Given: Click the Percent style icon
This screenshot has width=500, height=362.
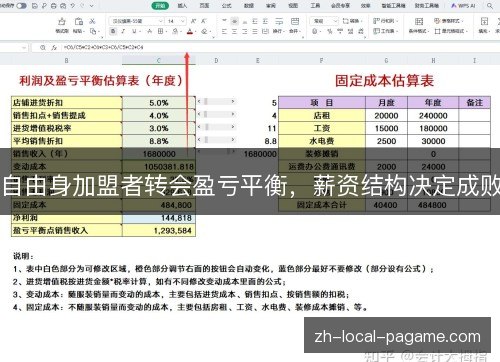Looking at the screenshot, I should pos(330,31).
